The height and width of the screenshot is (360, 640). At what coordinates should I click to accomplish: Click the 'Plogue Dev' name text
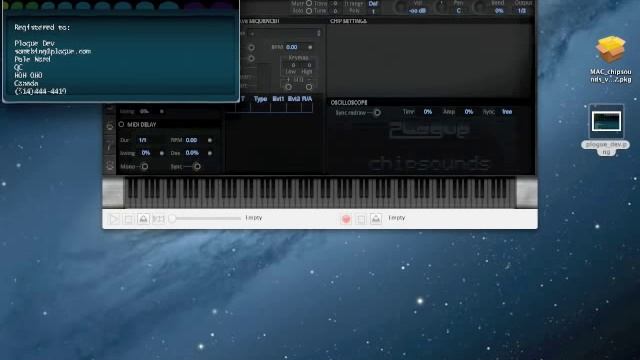[34, 43]
